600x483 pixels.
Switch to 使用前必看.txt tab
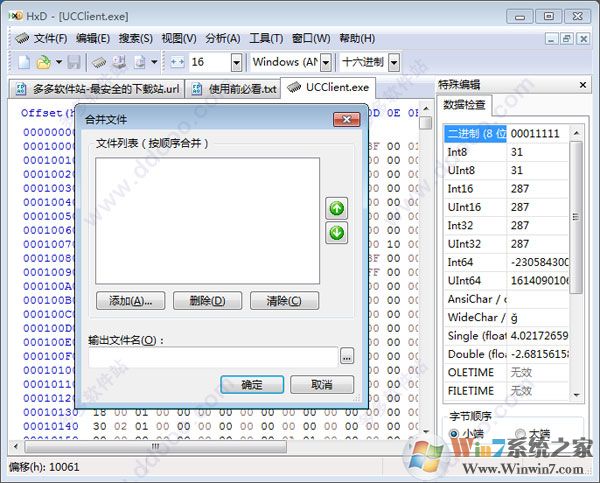233,89
